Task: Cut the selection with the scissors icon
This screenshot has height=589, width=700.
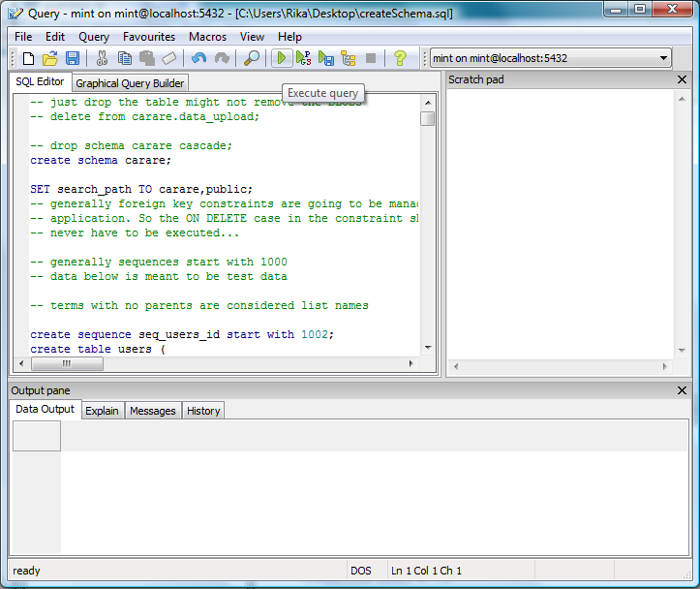Action: pos(102,58)
